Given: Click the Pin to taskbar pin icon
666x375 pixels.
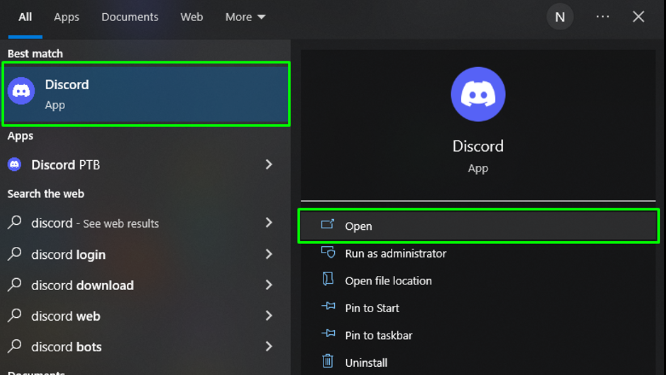Looking at the screenshot, I should tap(328, 333).
